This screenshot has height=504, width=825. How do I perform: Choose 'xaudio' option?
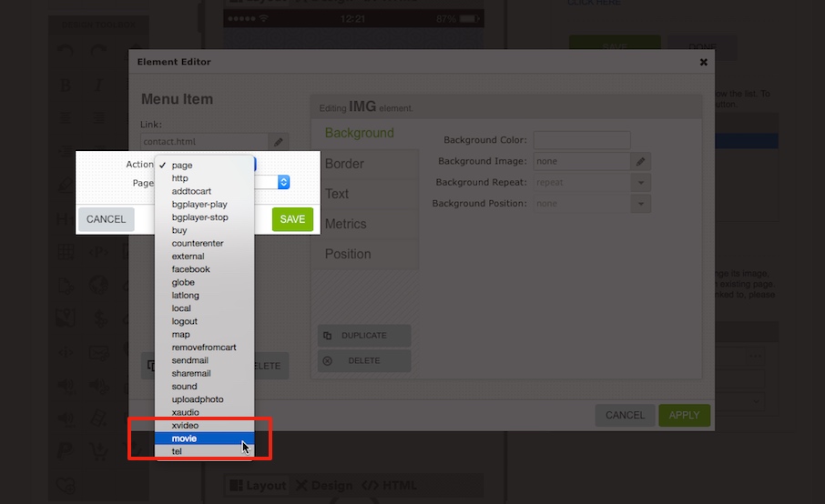(204, 412)
